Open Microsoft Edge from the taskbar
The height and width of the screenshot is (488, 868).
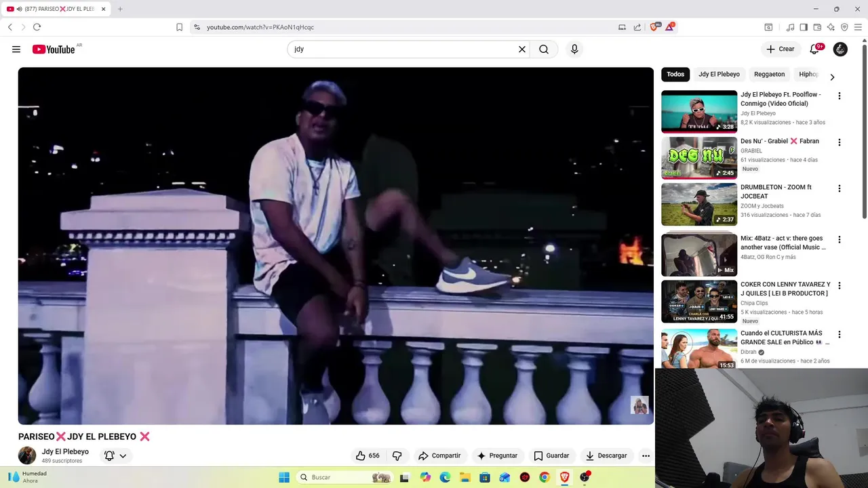click(445, 477)
